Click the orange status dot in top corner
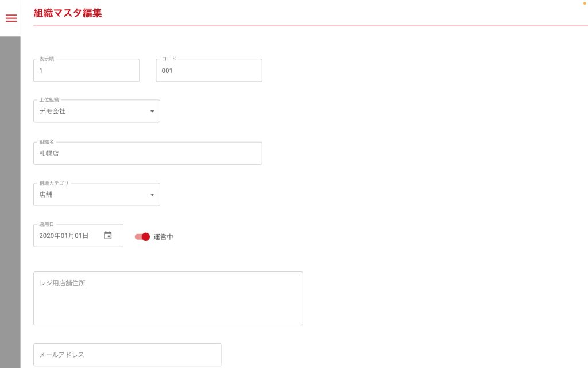The width and height of the screenshot is (588, 368). point(585,3)
